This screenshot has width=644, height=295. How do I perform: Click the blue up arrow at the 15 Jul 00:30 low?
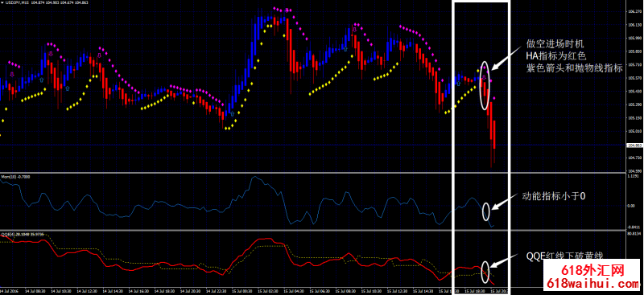tap(233, 113)
